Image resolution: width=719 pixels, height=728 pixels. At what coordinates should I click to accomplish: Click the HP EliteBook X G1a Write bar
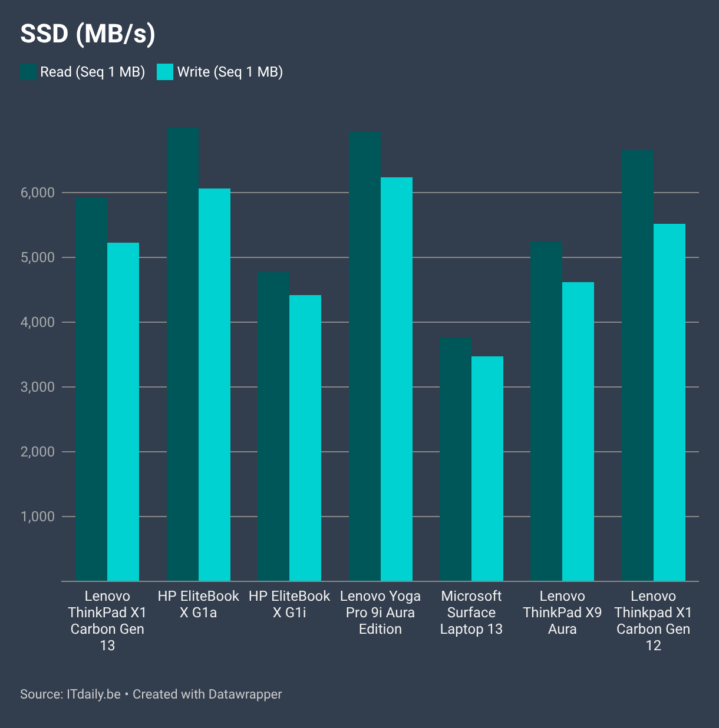coord(215,385)
